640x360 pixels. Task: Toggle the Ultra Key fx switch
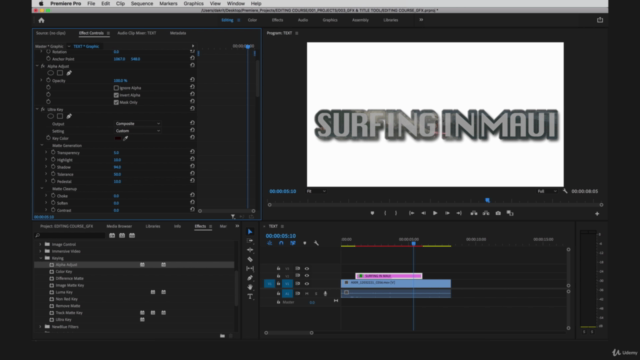pyautogui.click(x=42, y=109)
